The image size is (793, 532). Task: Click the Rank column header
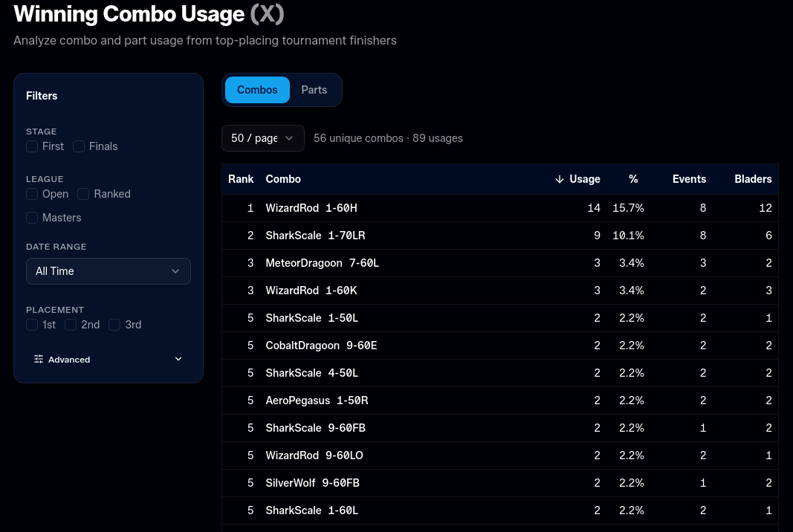click(x=241, y=179)
